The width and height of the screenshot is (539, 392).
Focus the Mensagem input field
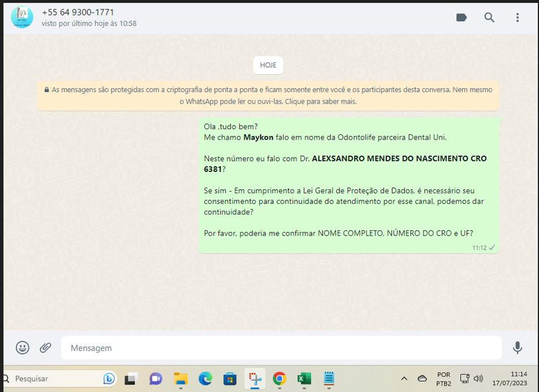[x=281, y=347]
